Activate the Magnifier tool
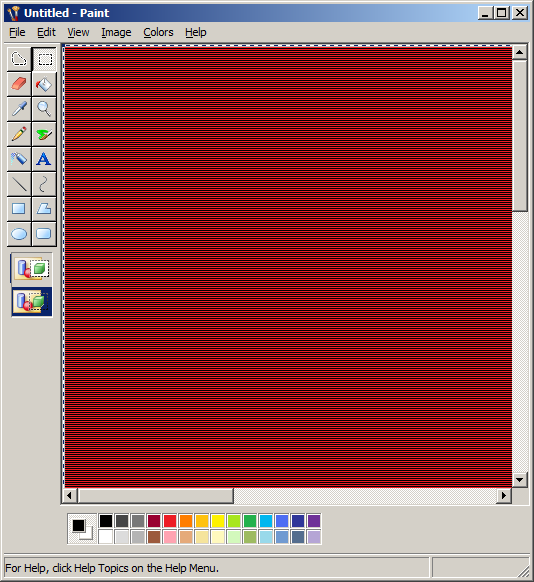The width and height of the screenshot is (534, 582). [x=44, y=109]
